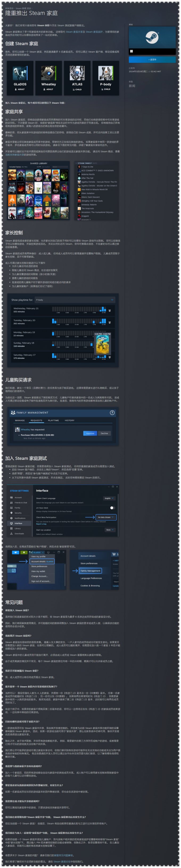
Task: Click the Wheatley name link in request
Action: [25, 430]
